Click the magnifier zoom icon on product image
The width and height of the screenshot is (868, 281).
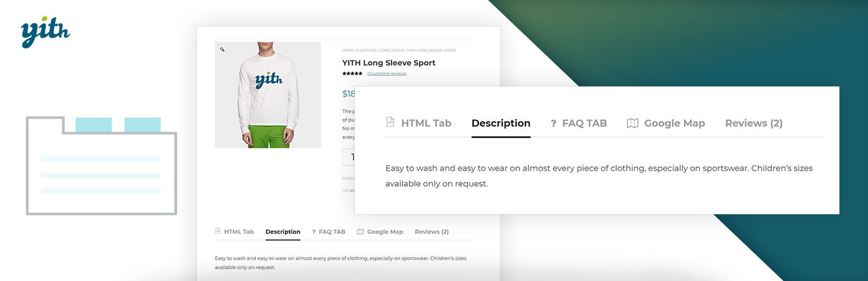click(222, 49)
